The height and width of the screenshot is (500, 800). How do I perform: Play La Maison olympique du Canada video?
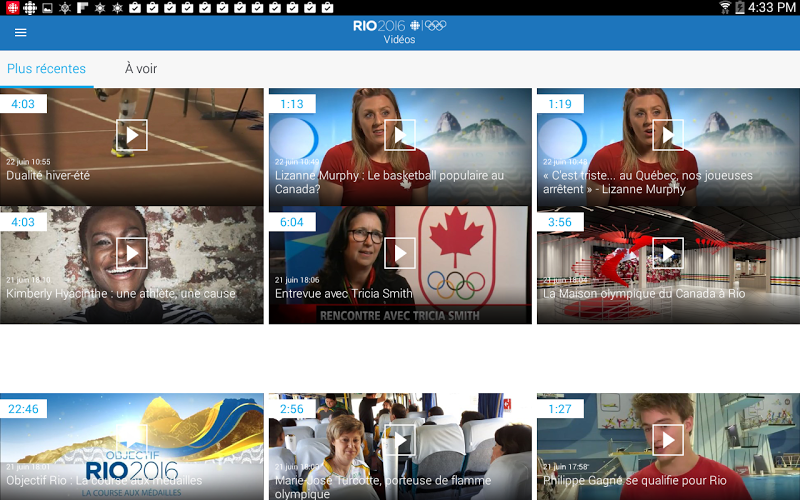(668, 253)
